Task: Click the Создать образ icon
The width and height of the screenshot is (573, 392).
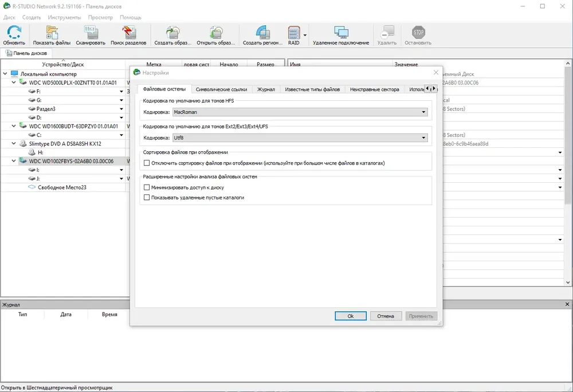Action: coord(173,32)
